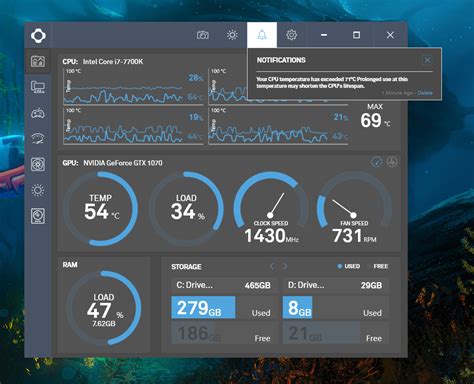Delete the CPU temperature notification
Screen dimensions: 474x384
coord(425,93)
